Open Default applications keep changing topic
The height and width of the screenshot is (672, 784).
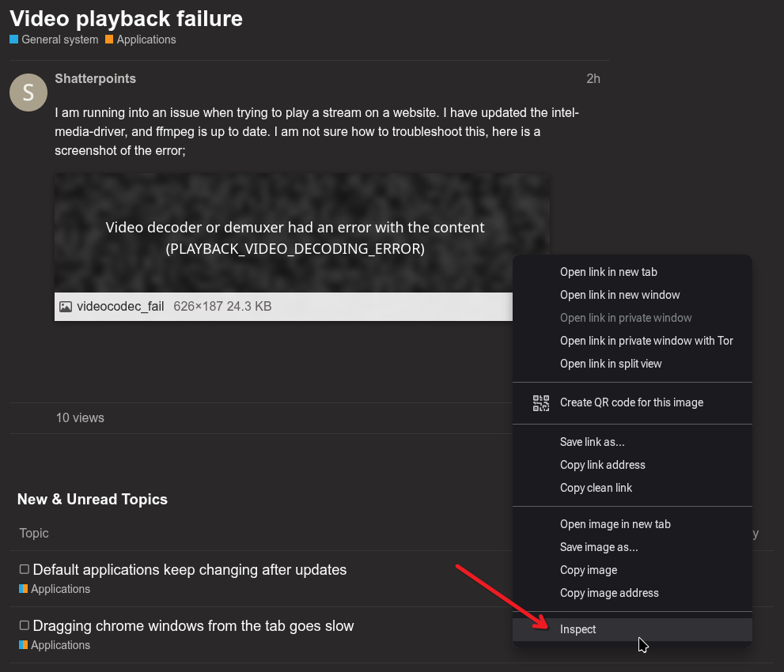(x=190, y=569)
